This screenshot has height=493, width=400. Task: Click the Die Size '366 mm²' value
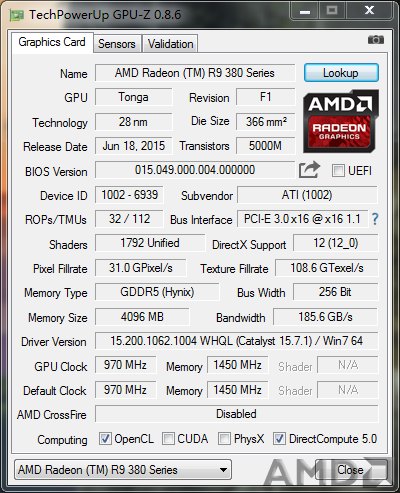(266, 122)
